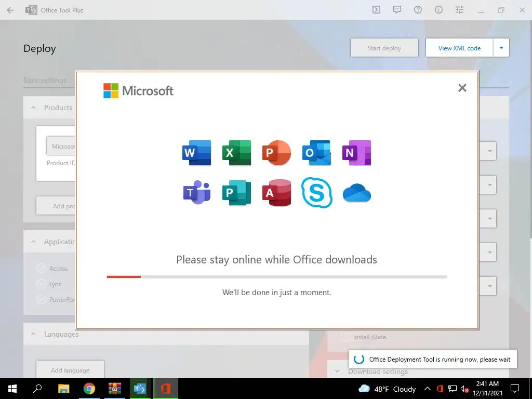Click the OneNote icon in the installer dialog

click(356, 153)
